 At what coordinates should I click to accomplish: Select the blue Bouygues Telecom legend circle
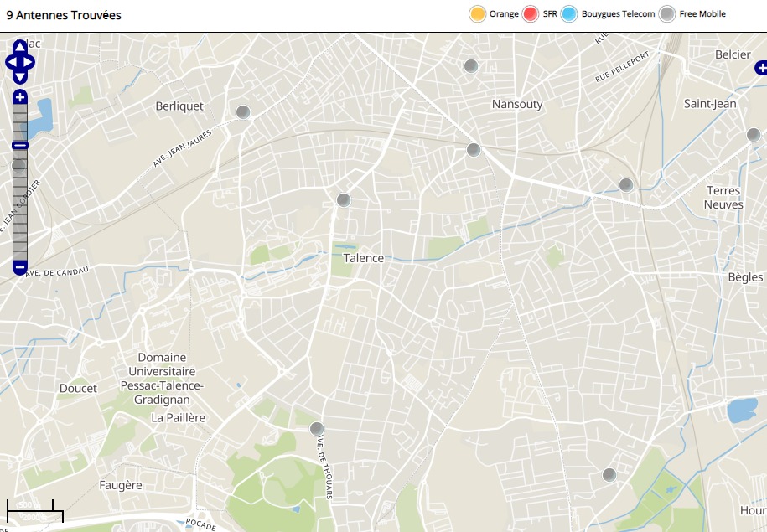(x=570, y=14)
